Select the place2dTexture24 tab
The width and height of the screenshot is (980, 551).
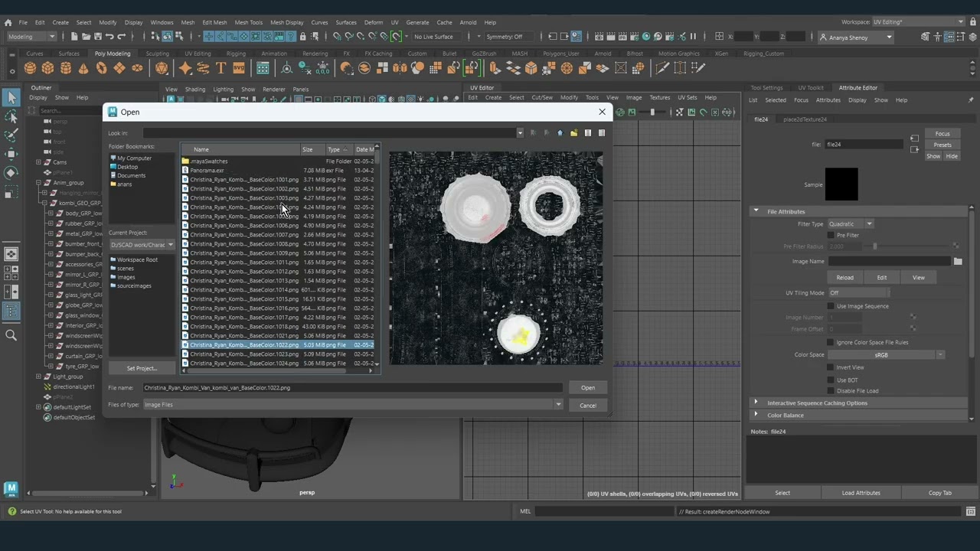(x=805, y=119)
